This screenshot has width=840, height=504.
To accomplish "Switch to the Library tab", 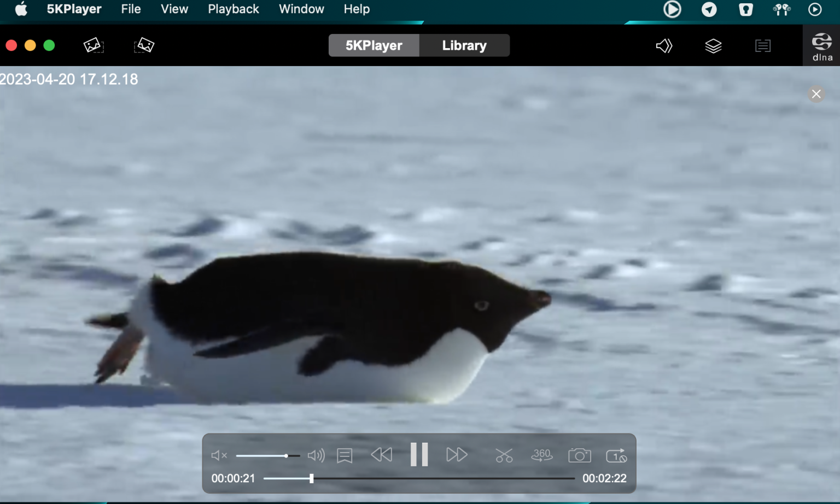I will click(x=464, y=45).
